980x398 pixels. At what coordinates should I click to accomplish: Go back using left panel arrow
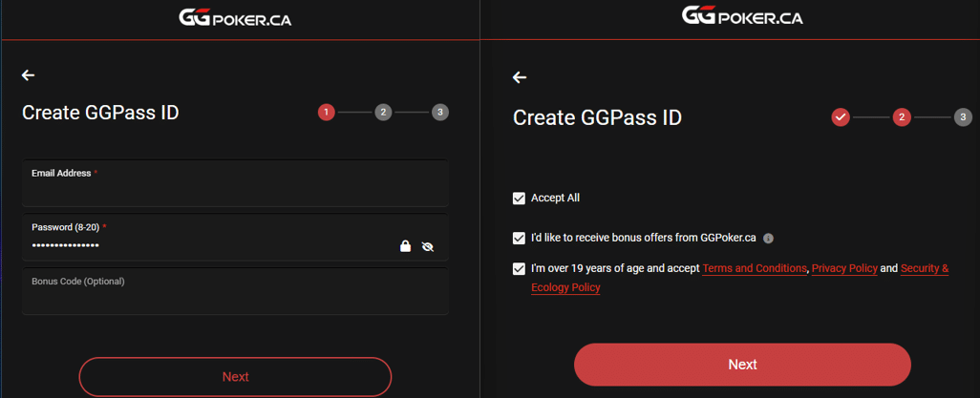pyautogui.click(x=28, y=75)
